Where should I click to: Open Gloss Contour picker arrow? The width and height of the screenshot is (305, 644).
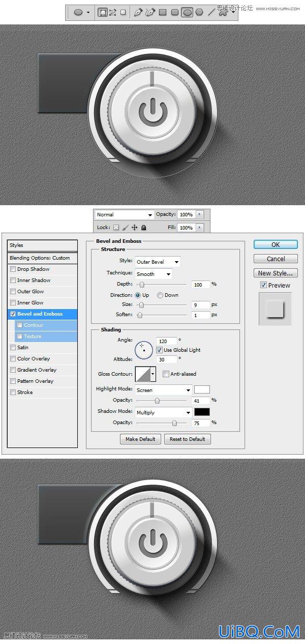pos(152,374)
